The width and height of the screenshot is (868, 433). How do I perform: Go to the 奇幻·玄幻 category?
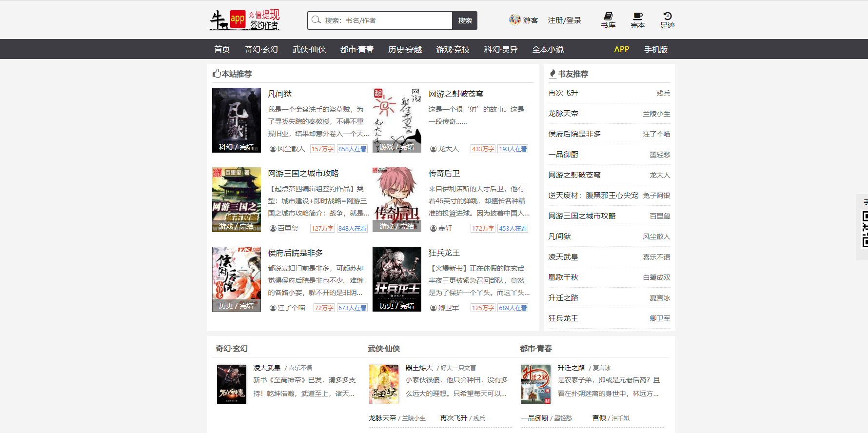click(261, 49)
